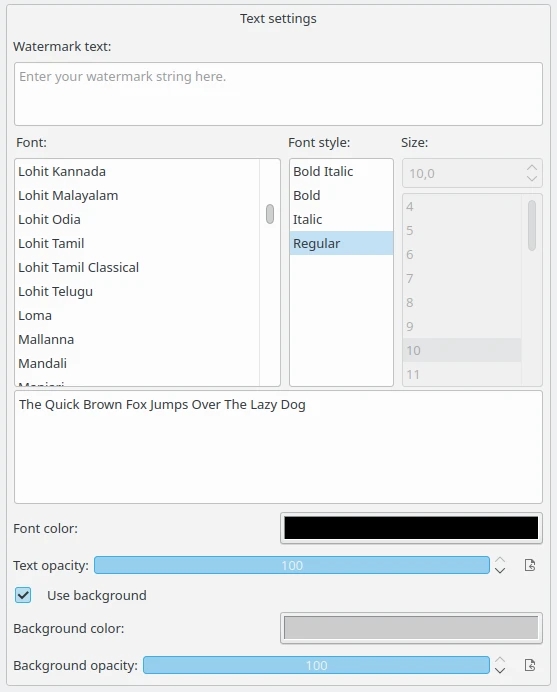Increase Background opacity using the up arrow
The height and width of the screenshot is (692, 557).
pos(500,660)
